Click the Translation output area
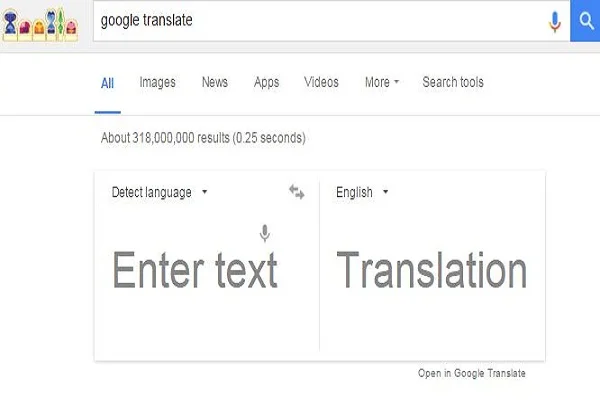The height and width of the screenshot is (400, 600). pyautogui.click(x=431, y=270)
